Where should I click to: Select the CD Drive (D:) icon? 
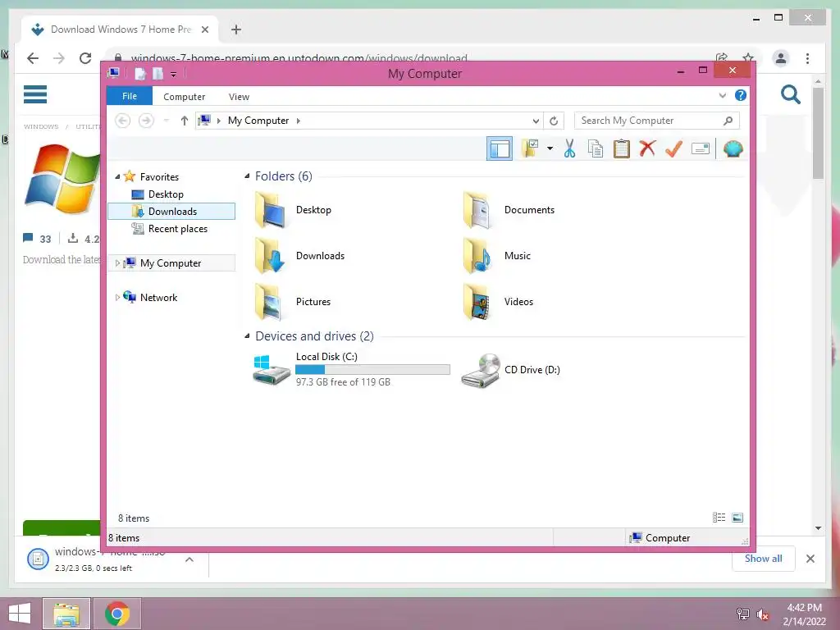[481, 370]
